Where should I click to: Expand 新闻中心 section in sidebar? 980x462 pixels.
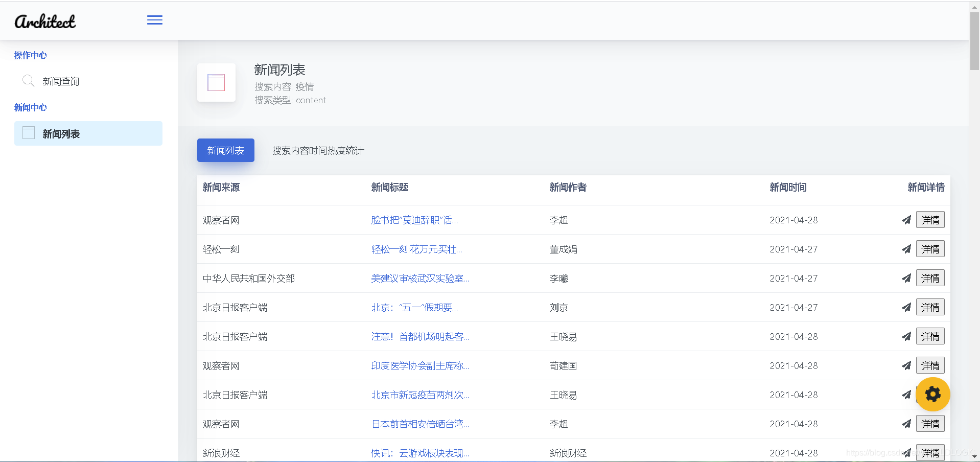[x=30, y=107]
